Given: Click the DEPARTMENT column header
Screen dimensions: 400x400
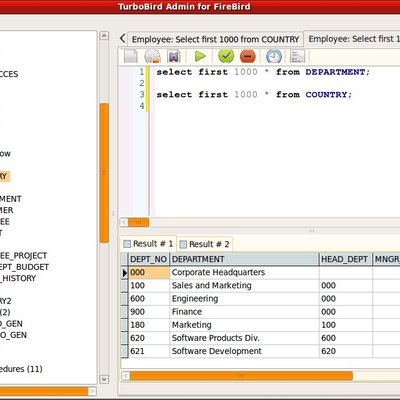Looking at the screenshot, I should pos(244,259).
